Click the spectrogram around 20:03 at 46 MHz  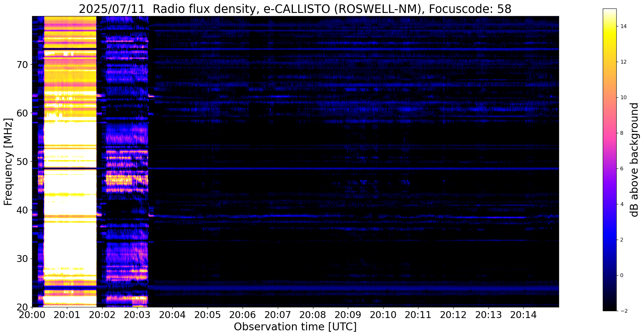[127, 181]
